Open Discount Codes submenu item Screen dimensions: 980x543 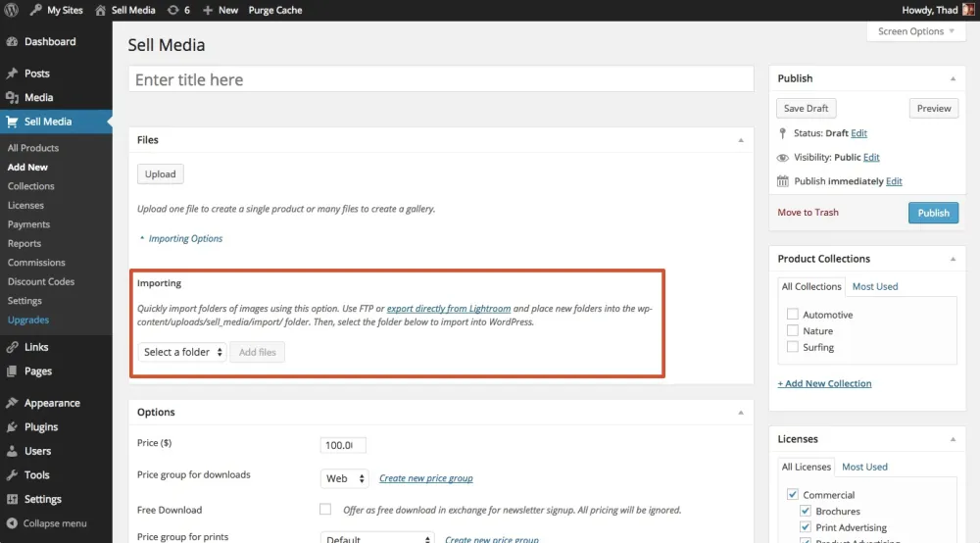click(x=41, y=282)
